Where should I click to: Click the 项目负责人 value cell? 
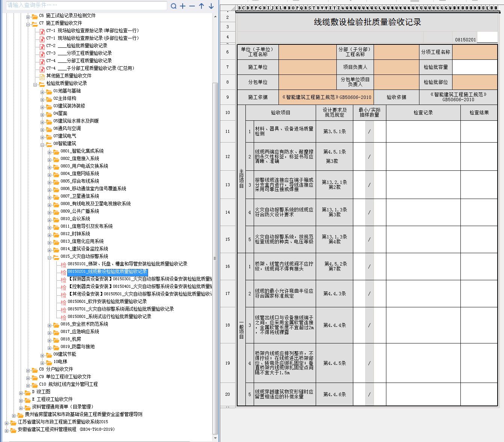coord(397,67)
